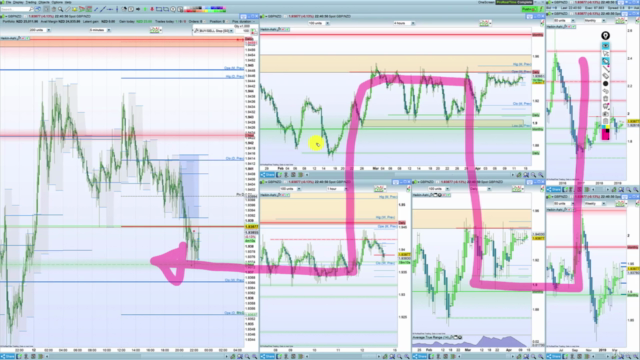Open chart style selector on Daily chart
The height and width of the screenshot is (360, 640).
point(518,189)
